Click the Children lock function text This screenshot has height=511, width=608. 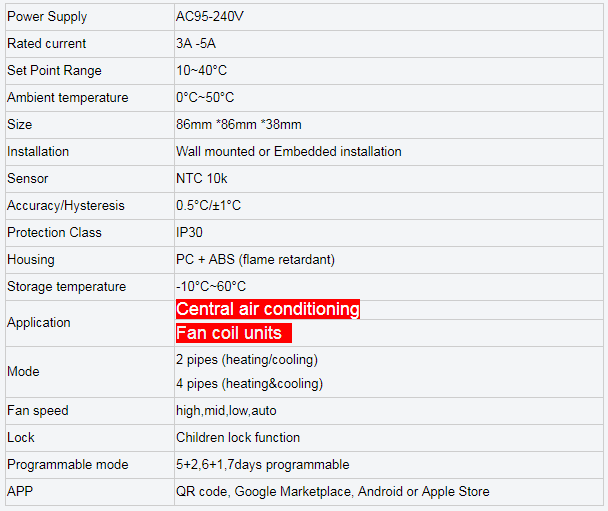(x=237, y=438)
